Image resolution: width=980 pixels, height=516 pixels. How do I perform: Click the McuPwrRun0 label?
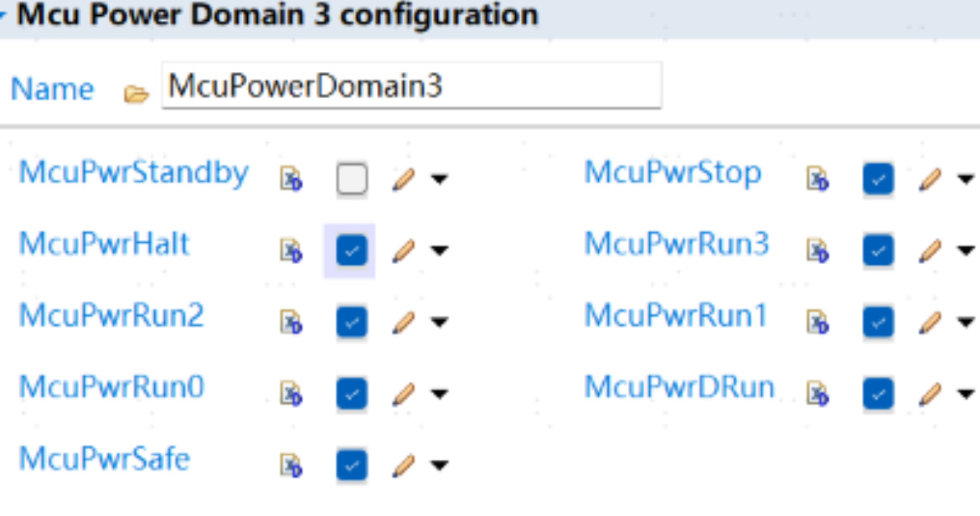(x=111, y=387)
